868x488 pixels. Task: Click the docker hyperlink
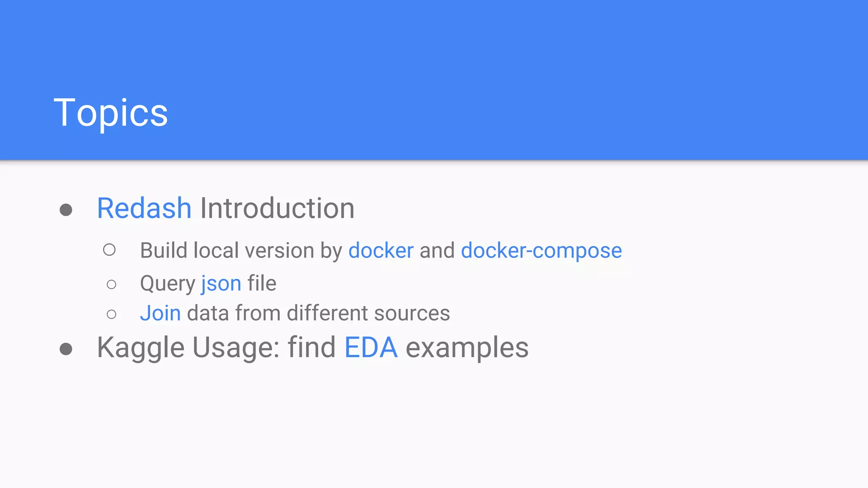[381, 250]
